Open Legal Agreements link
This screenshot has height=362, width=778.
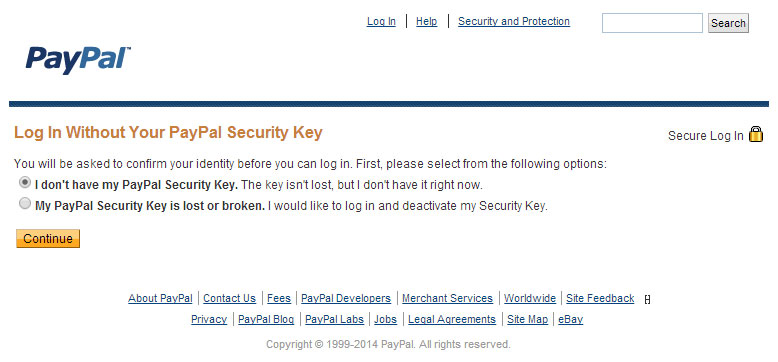(452, 319)
